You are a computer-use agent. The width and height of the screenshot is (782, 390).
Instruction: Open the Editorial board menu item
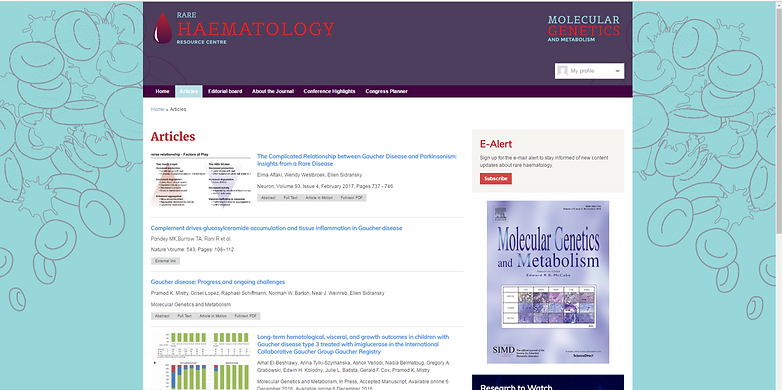click(x=225, y=91)
